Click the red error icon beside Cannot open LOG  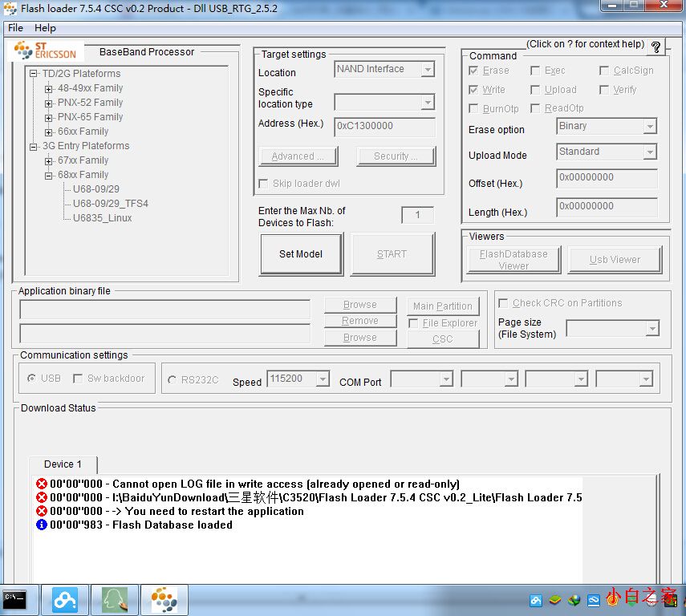[x=42, y=484]
